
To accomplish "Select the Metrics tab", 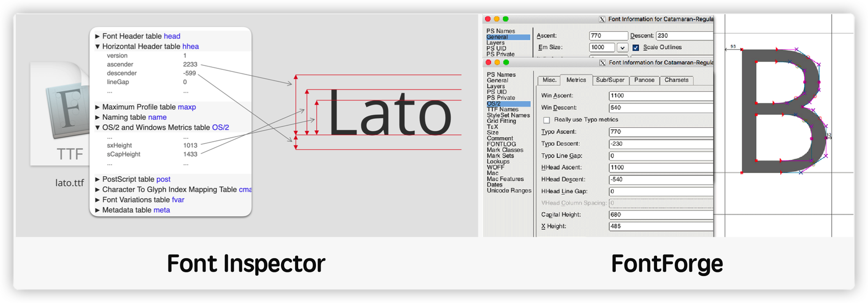I will point(576,80).
